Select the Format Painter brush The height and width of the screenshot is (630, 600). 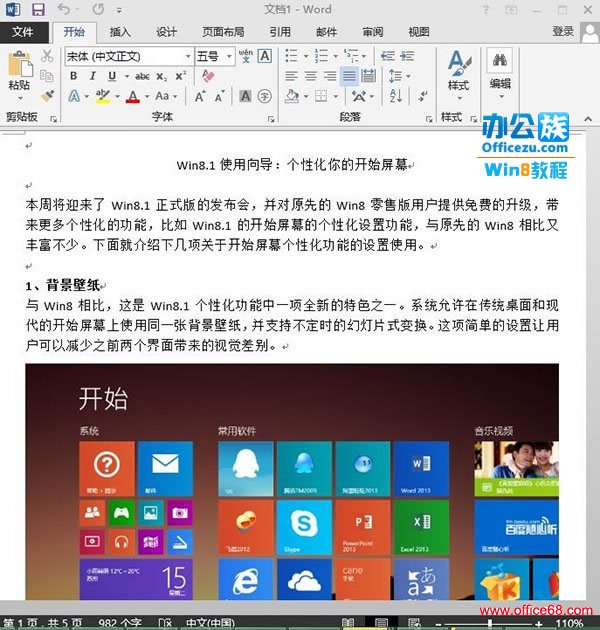point(47,96)
